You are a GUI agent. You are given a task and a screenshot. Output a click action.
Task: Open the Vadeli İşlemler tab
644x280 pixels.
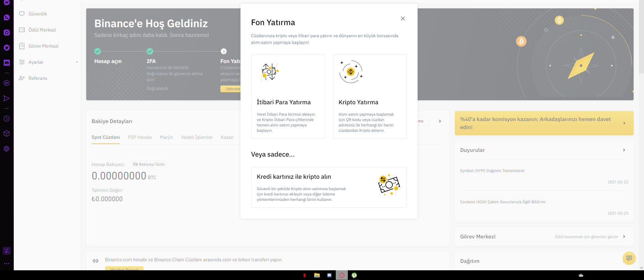[197, 137]
